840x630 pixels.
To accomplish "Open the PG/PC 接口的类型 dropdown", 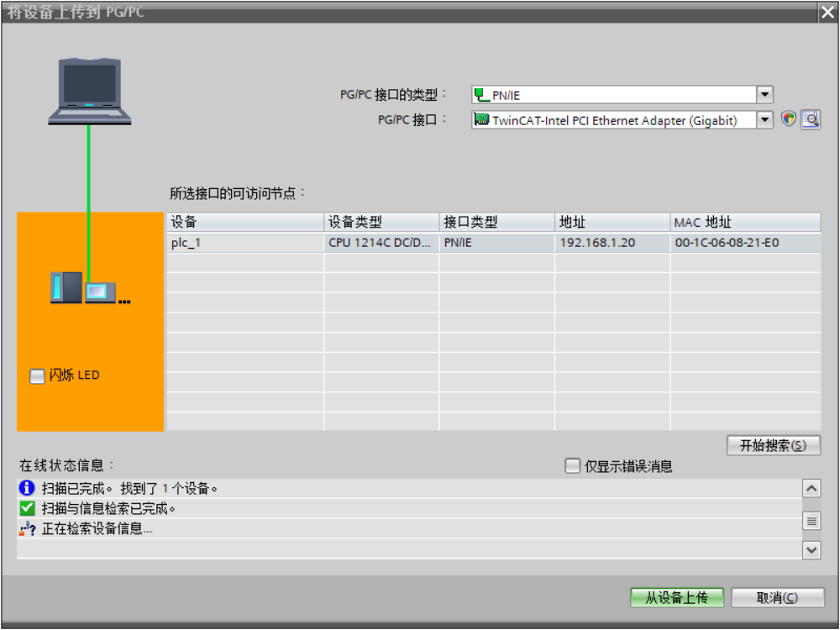I will coord(764,95).
